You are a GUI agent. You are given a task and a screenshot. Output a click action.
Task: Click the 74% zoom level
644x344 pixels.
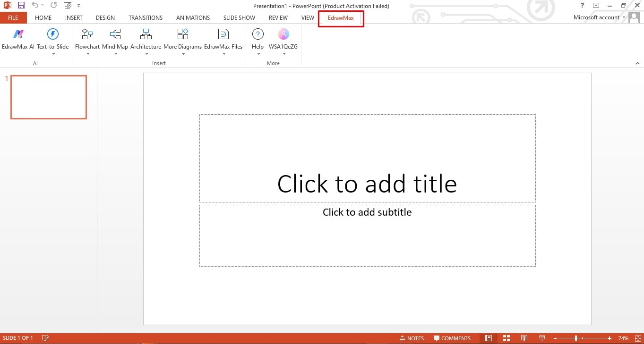(623, 338)
